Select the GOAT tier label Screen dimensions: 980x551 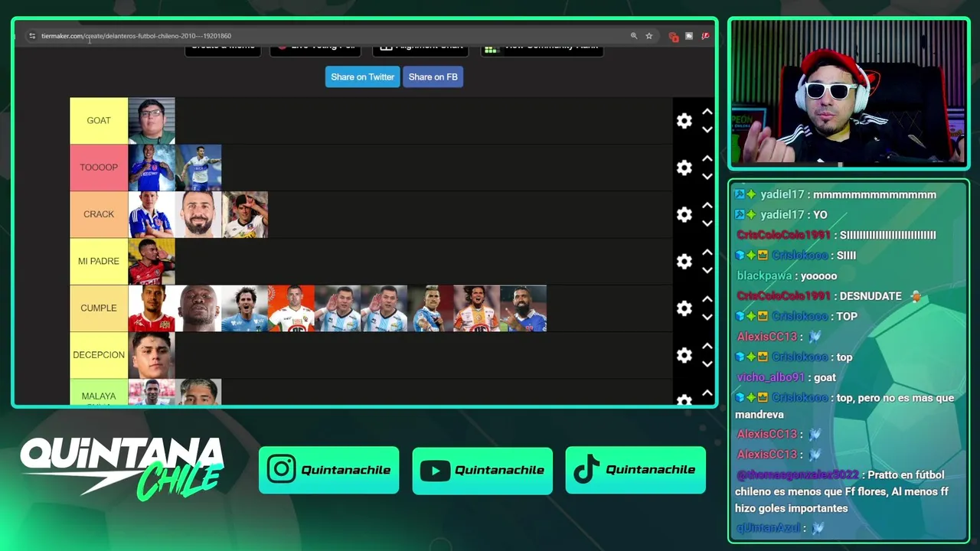tap(99, 121)
